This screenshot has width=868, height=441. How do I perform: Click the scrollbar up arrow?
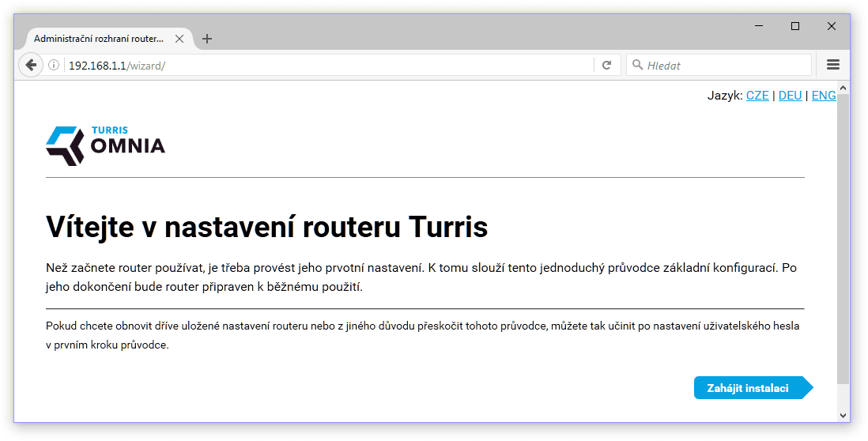[843, 88]
